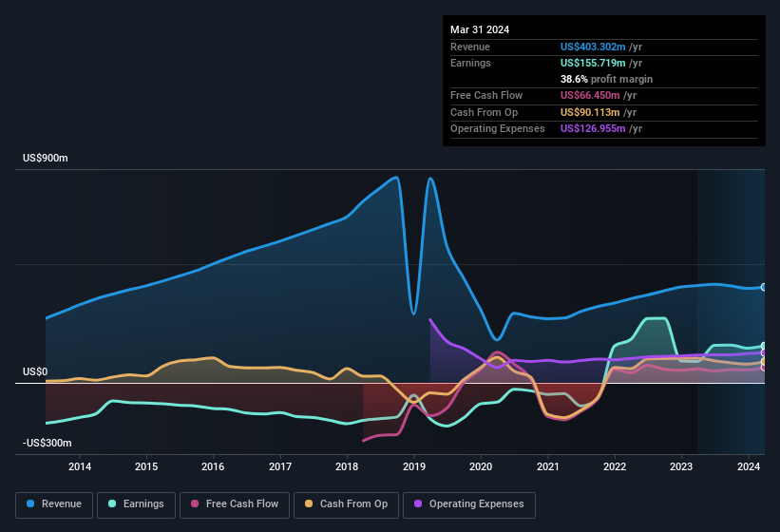Click the US$900m y-axis label
The image size is (780, 532).
tap(46, 159)
